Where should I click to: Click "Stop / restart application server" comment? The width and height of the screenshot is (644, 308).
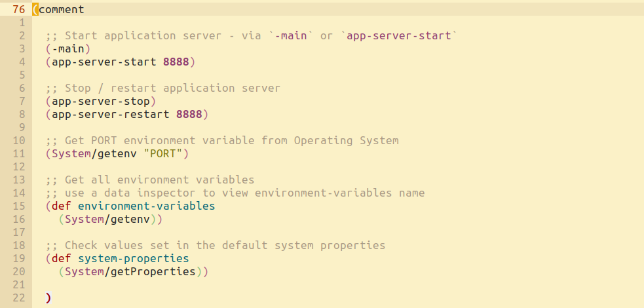[162, 88]
